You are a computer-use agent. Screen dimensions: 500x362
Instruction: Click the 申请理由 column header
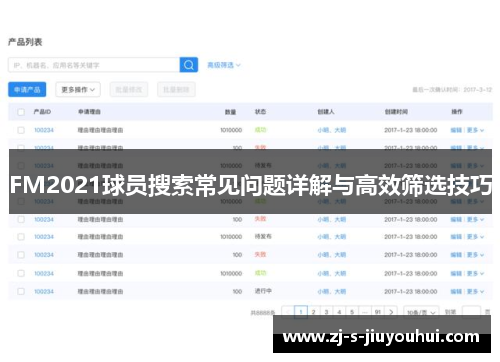(x=89, y=112)
